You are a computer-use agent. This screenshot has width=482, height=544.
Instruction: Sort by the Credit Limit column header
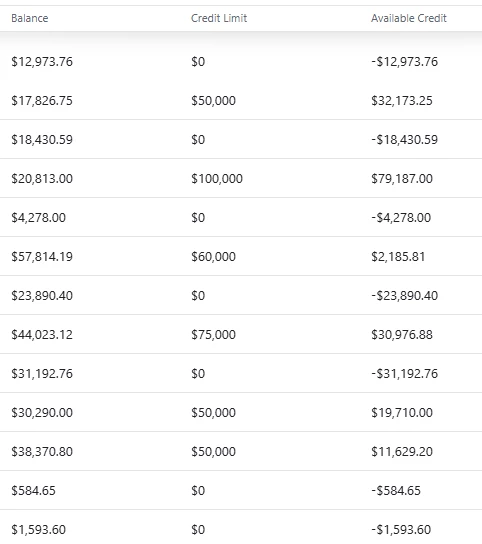tap(219, 18)
